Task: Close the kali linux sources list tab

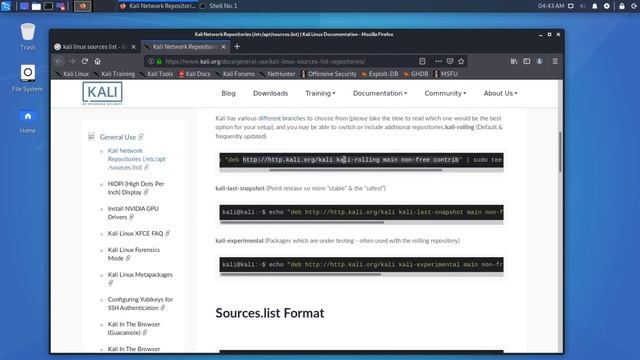Action: point(133,47)
